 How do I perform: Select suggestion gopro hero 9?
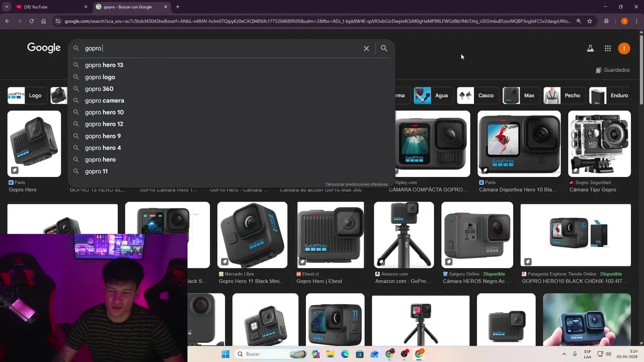pos(231,136)
